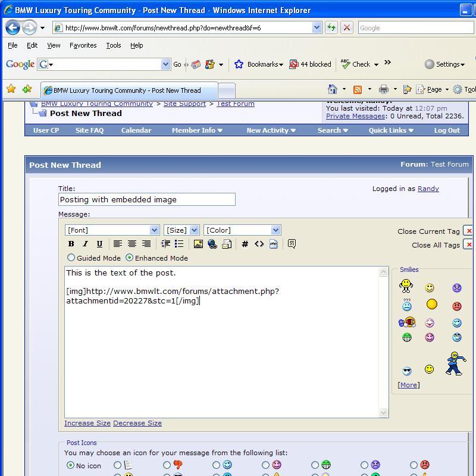Select the Enhanced Mode radio button
This screenshot has width=476, height=476.
[x=129, y=258]
